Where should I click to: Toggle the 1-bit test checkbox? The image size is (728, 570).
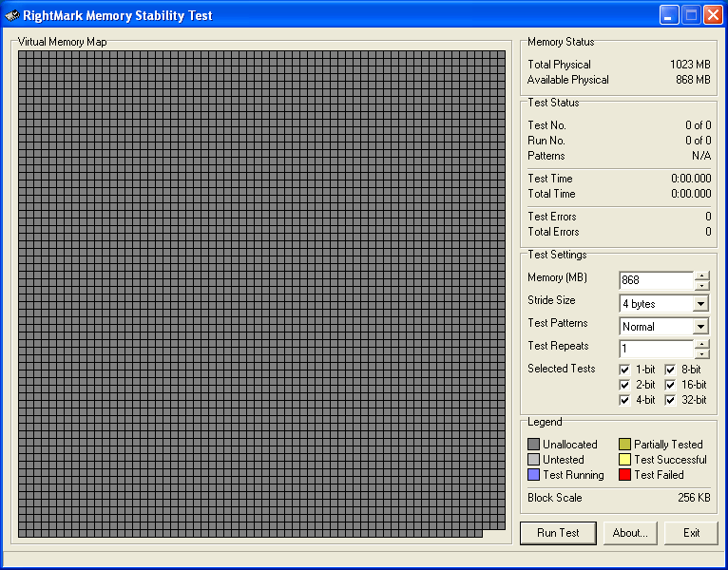[x=624, y=370]
